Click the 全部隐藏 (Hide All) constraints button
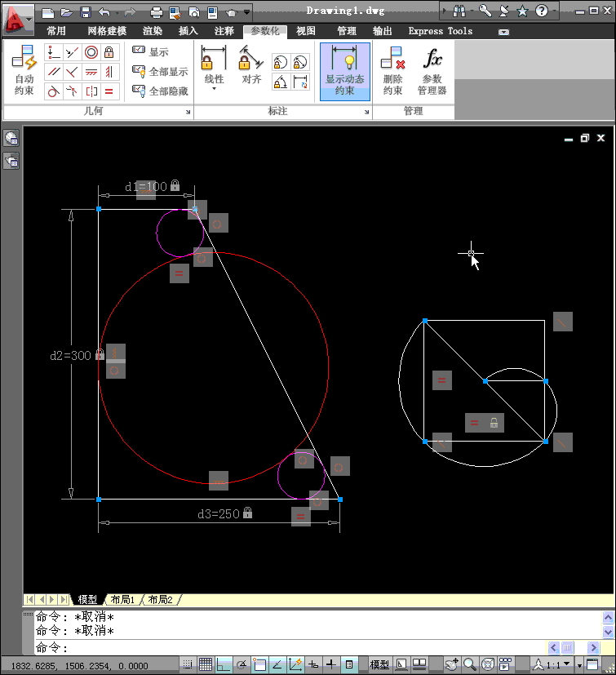The image size is (616, 675). (x=160, y=91)
